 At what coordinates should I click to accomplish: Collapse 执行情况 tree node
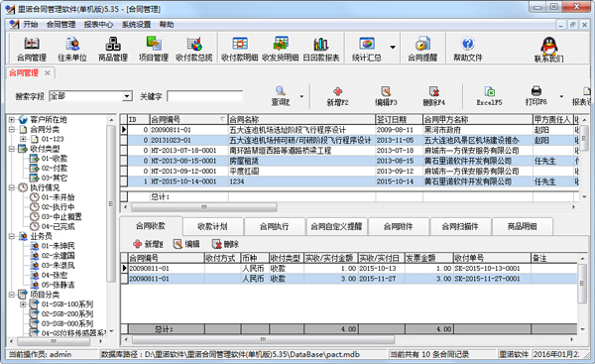pos(12,187)
